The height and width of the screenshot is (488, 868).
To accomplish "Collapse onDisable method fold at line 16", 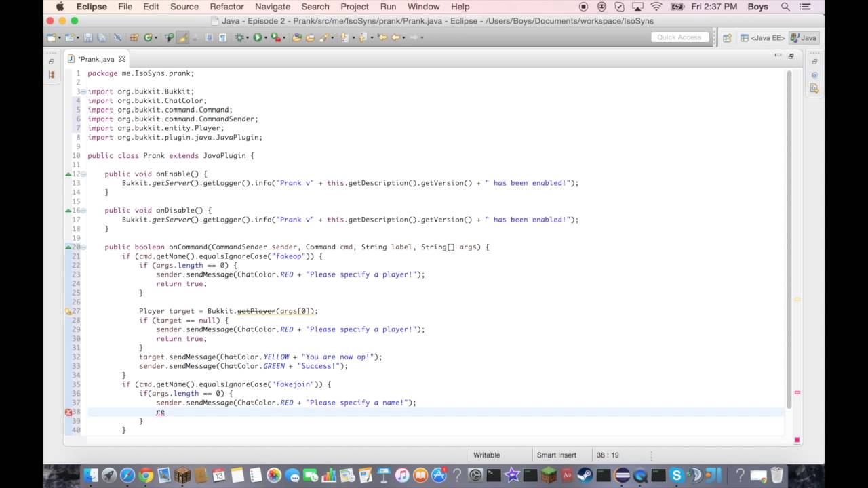I will click(83, 211).
